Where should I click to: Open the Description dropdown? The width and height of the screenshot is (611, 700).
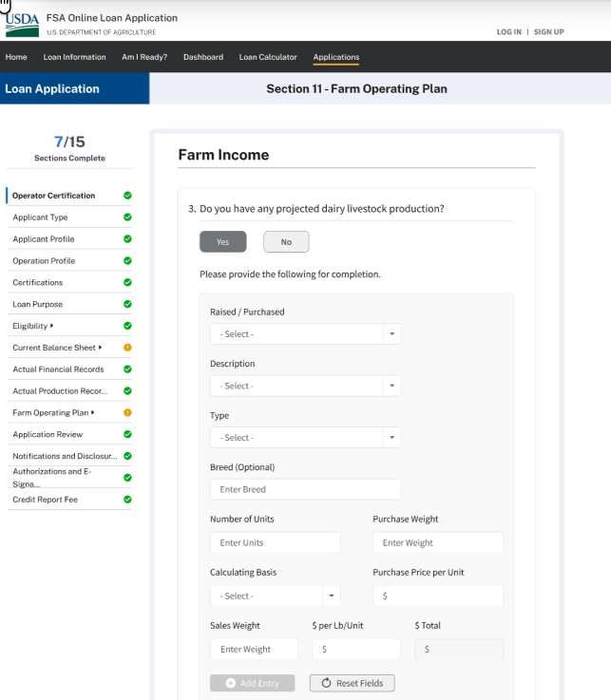pos(305,386)
